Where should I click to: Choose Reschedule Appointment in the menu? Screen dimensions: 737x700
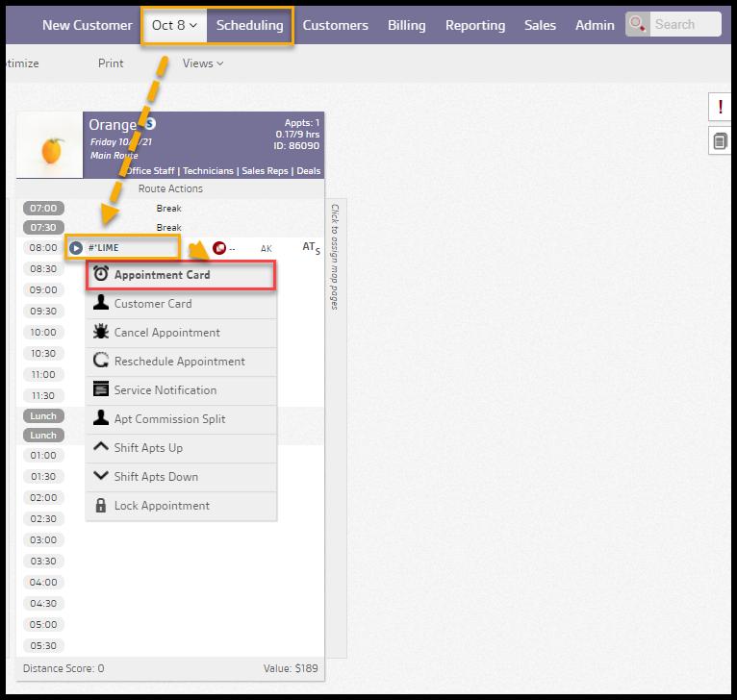click(179, 362)
